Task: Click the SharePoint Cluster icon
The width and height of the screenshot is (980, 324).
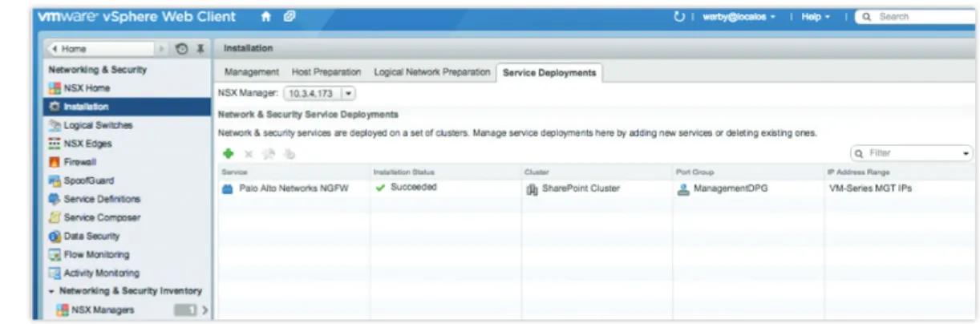Action: click(532, 189)
